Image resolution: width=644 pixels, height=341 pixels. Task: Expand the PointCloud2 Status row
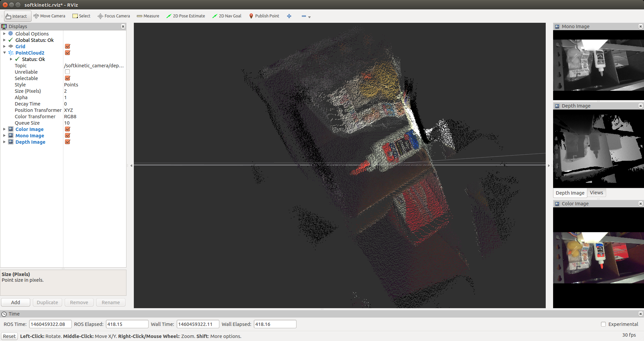[11, 59]
